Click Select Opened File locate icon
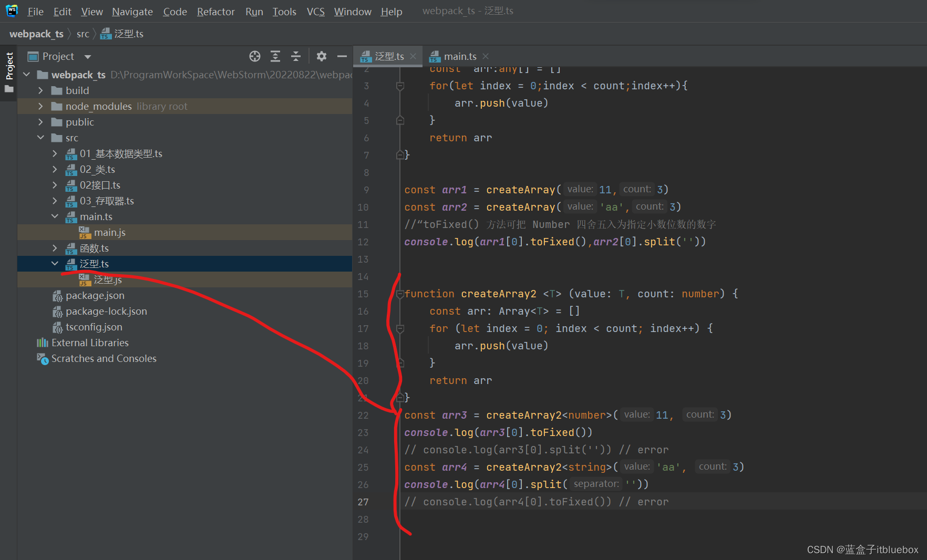This screenshot has height=560, width=927. (x=255, y=56)
